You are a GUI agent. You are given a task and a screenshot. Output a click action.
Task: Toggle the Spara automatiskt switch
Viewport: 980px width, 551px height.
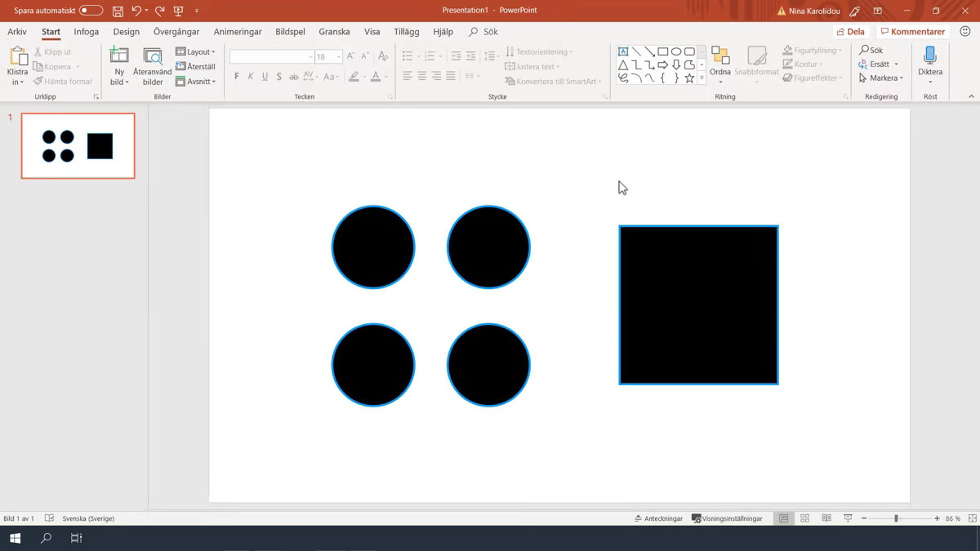(x=91, y=11)
